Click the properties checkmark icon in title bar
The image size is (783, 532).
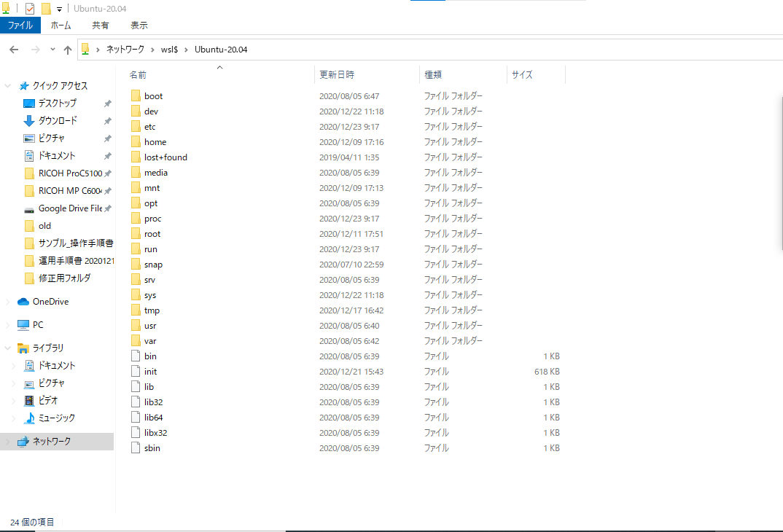[x=30, y=9]
